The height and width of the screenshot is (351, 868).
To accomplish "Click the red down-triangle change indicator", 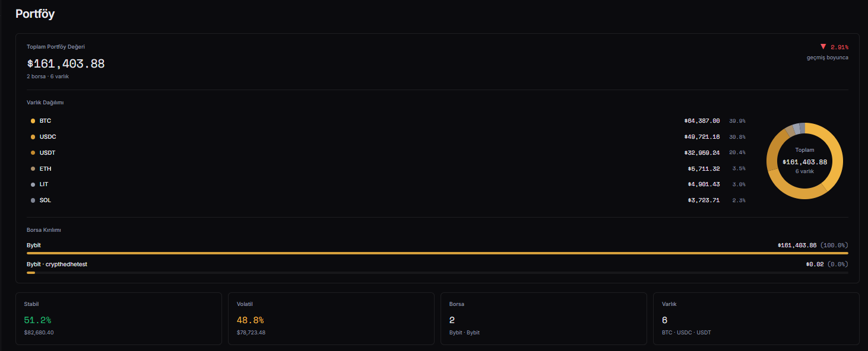I will coord(823,46).
